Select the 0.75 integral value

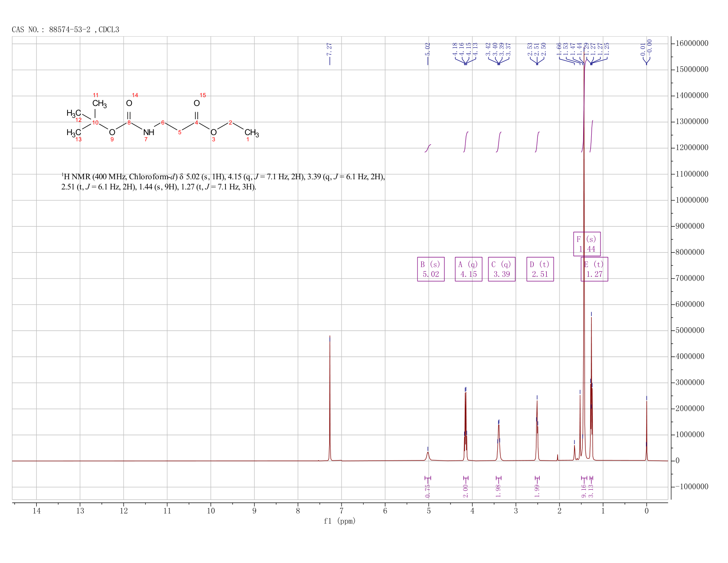[428, 490]
